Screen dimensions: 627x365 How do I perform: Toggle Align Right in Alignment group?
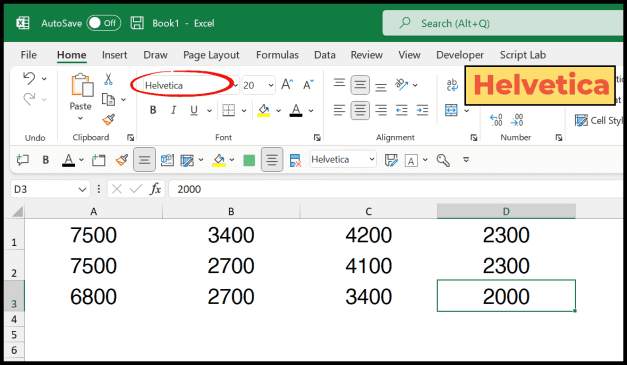(381, 110)
